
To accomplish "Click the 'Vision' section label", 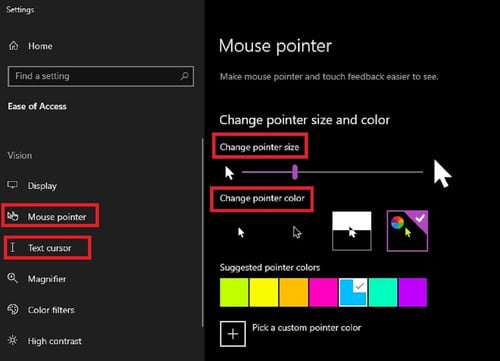I will tap(20, 155).
